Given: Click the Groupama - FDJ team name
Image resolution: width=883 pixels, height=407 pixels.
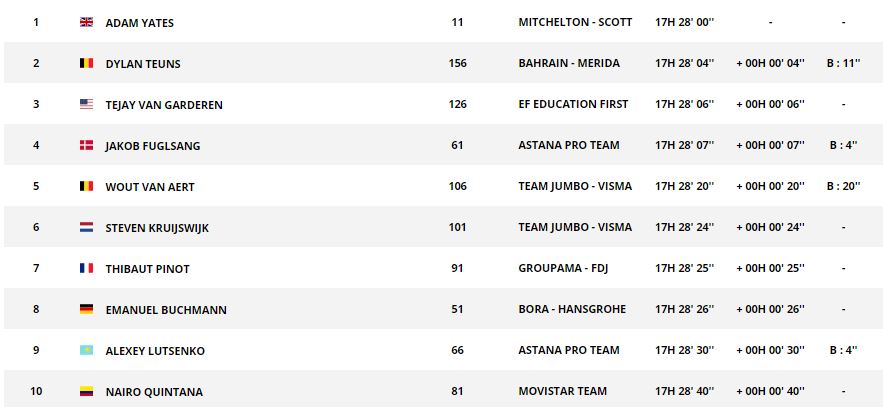Looking at the screenshot, I should pyautogui.click(x=563, y=269).
